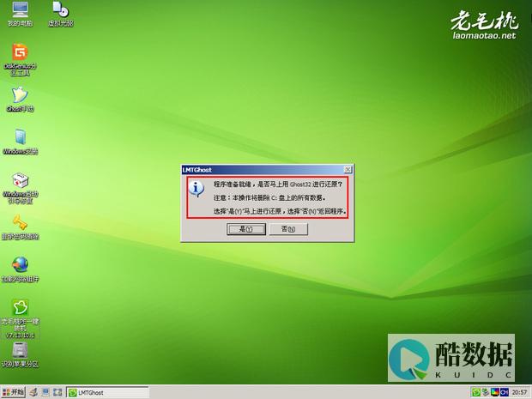The height and width of the screenshot is (399, 532).
Task: Click Yes (是Y) to start restore
Action: 246,229
